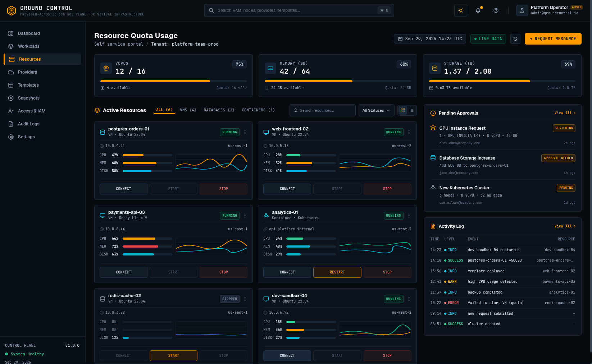
Task: Open kebab menu for web-frontend-02
Action: 409,132
